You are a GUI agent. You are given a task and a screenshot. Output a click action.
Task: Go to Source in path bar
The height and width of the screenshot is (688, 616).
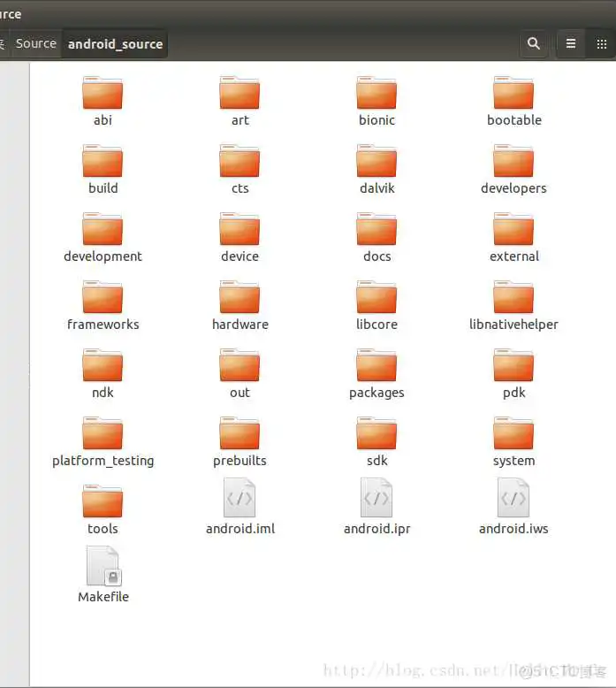tap(35, 43)
